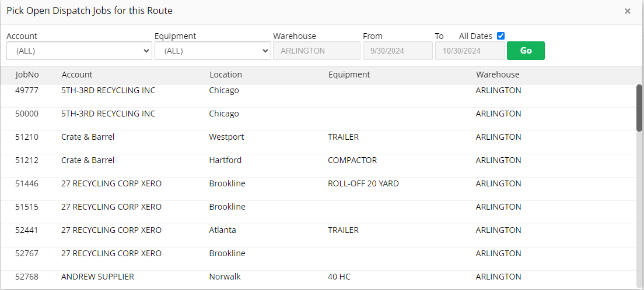This screenshot has width=644, height=290.
Task: Click the To date field 10/30/2024
Action: (x=470, y=51)
